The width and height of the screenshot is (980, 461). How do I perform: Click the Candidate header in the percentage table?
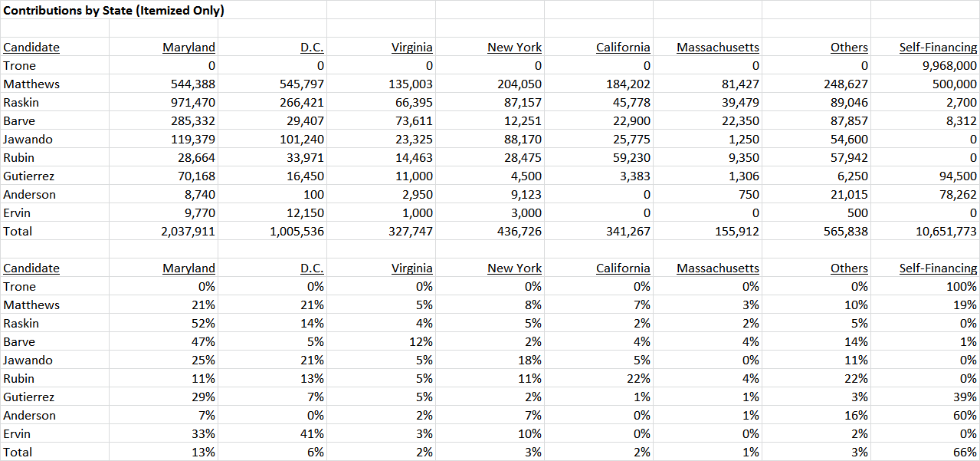pyautogui.click(x=31, y=268)
